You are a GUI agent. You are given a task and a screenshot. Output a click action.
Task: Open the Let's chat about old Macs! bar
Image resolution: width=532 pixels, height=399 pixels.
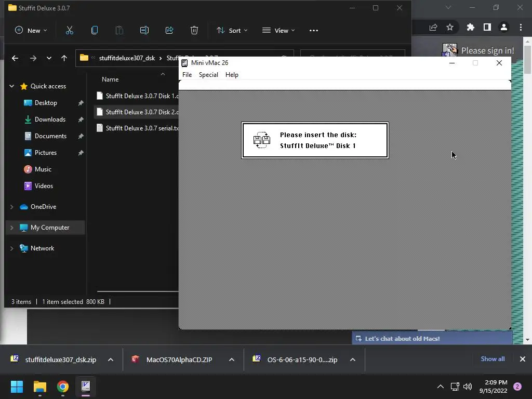tap(432, 339)
